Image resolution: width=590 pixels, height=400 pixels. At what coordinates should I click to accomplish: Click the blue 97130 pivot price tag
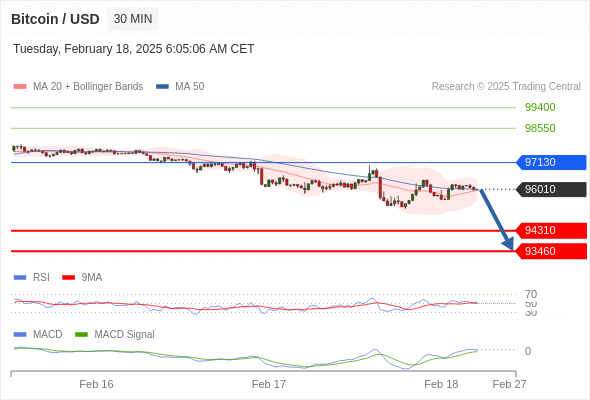coord(551,162)
